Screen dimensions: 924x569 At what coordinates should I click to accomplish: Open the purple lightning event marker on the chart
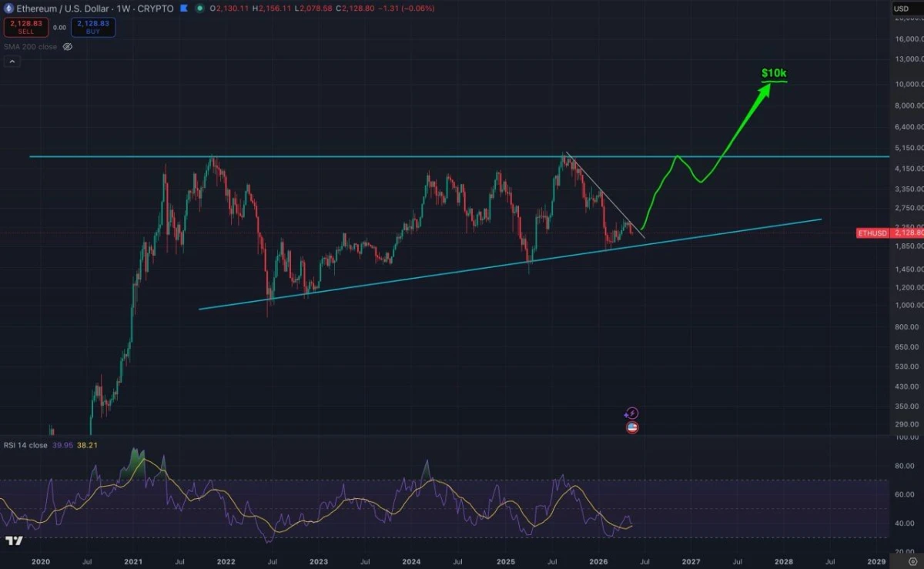pyautogui.click(x=632, y=413)
